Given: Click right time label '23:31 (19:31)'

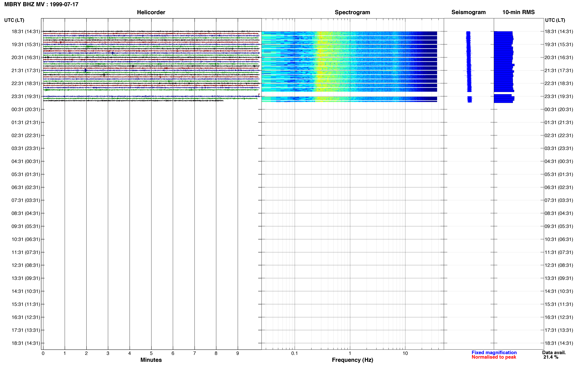Looking at the screenshot, I should click(x=559, y=96).
